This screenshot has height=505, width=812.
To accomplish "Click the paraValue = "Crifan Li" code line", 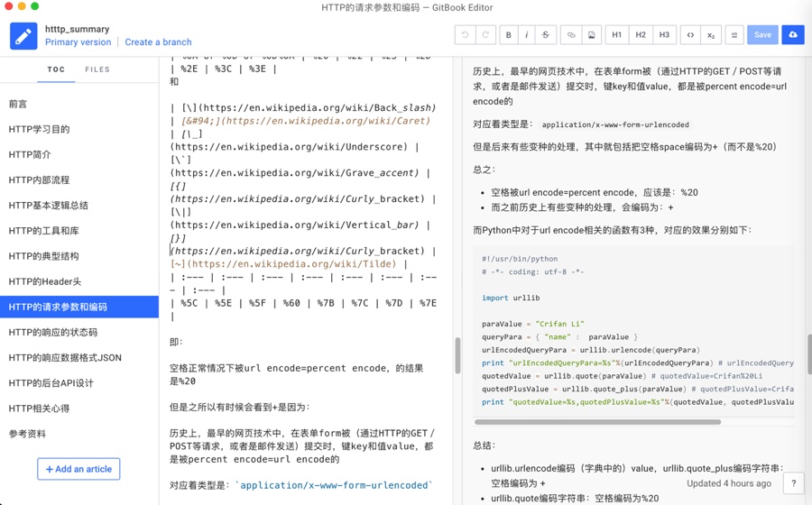I will point(533,324).
